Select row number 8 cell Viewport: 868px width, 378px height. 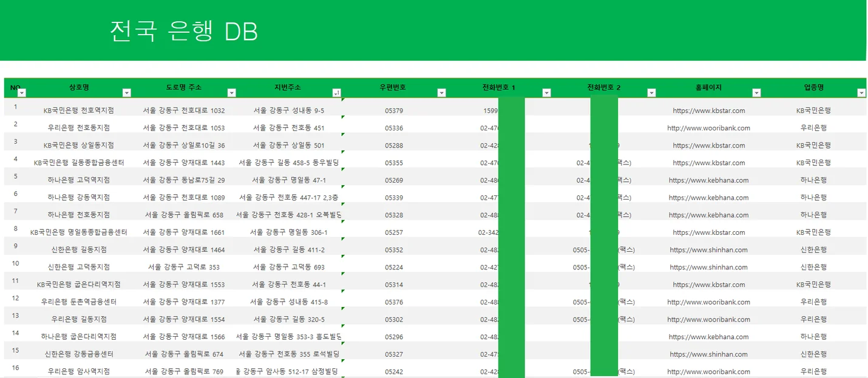click(x=16, y=228)
